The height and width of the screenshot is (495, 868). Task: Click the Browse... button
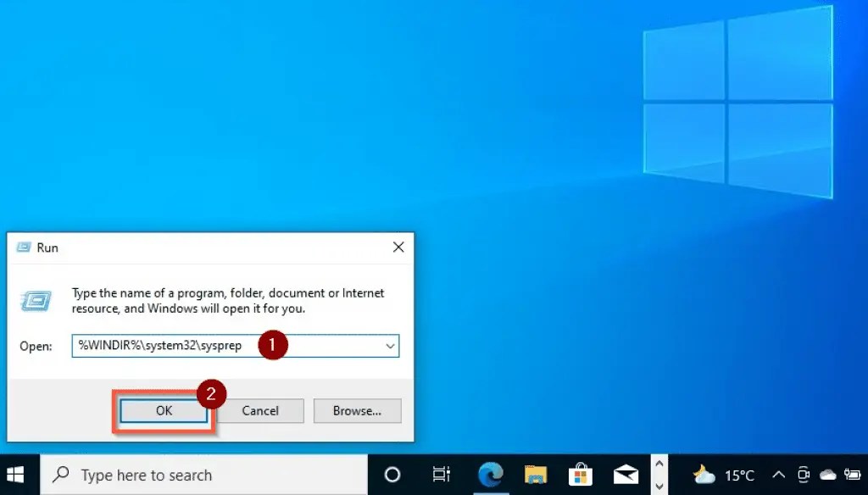pyautogui.click(x=357, y=411)
